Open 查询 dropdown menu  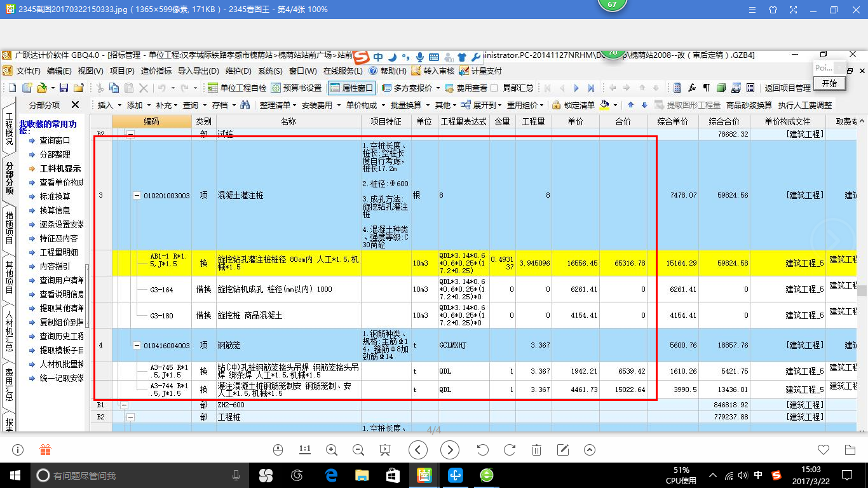click(195, 105)
